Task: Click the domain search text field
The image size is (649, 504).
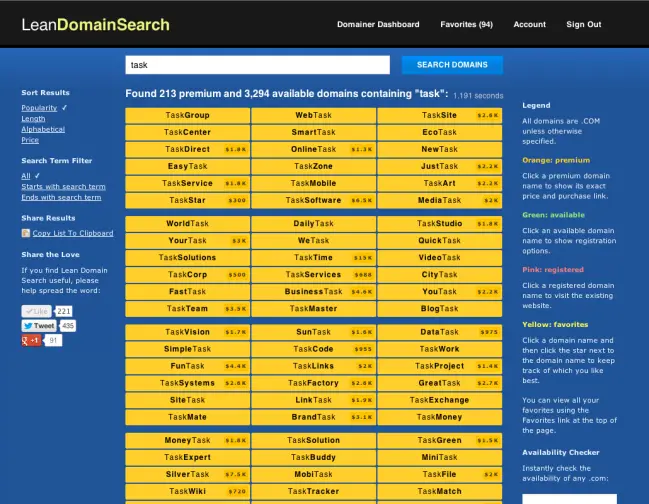Action: pos(257,65)
